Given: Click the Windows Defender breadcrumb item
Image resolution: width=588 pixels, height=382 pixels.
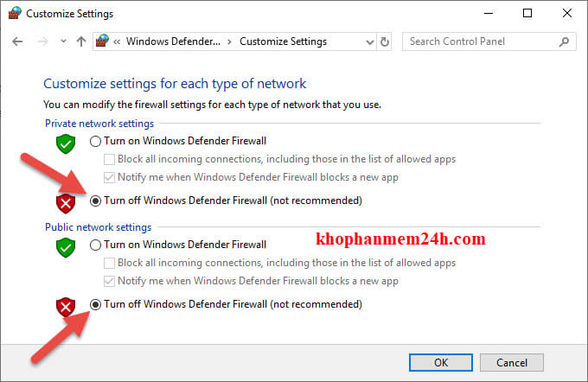Looking at the screenshot, I should coord(175,41).
